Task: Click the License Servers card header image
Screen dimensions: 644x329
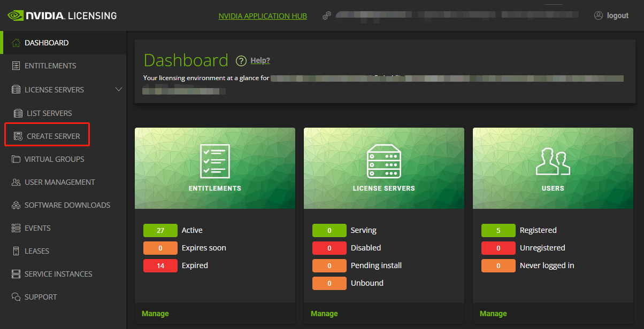Action: pyautogui.click(x=384, y=168)
